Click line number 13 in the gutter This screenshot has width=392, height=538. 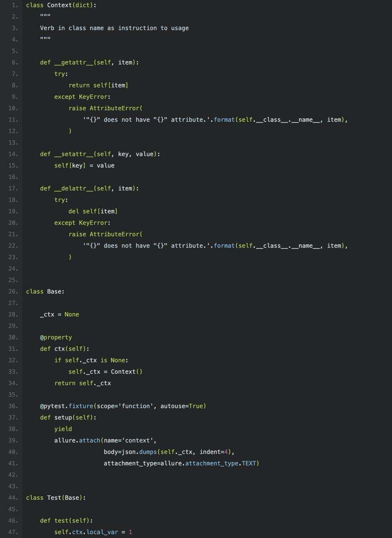pos(13,143)
